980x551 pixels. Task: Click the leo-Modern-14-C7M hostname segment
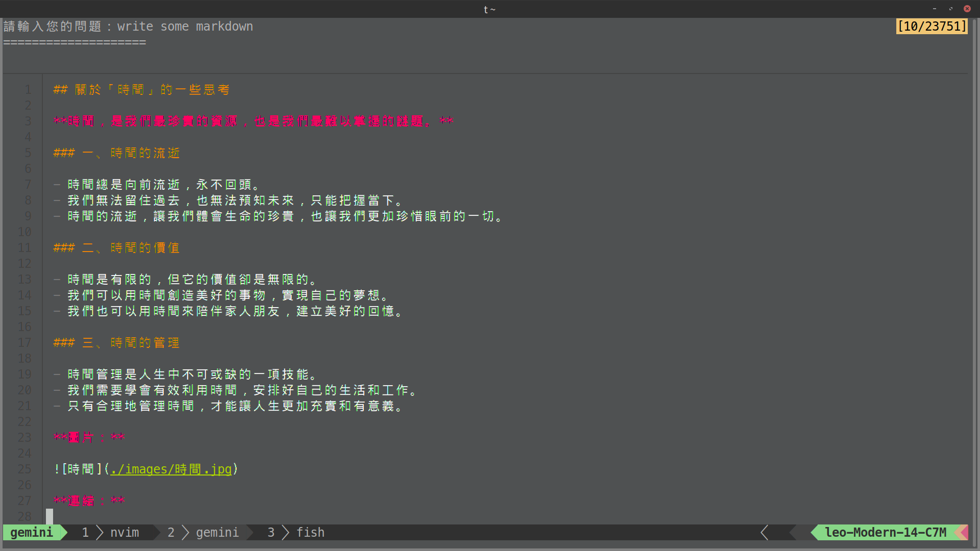pos(886,532)
